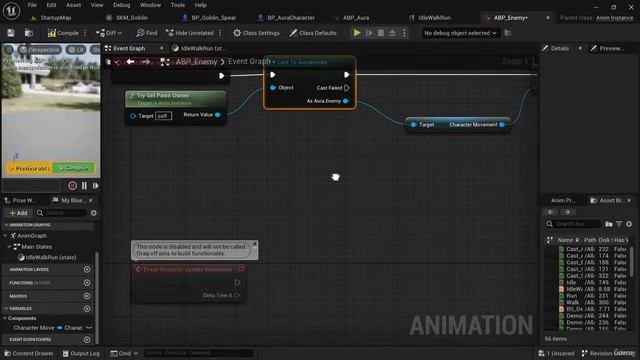640x360 pixels.
Task: Open Compile options three-dot menu
Action: 85,33
